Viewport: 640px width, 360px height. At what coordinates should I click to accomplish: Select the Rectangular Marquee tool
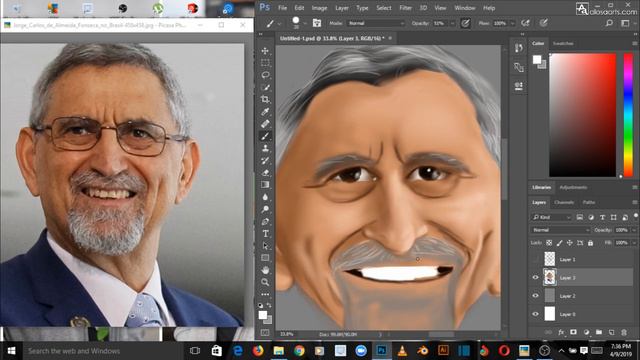tap(265, 63)
